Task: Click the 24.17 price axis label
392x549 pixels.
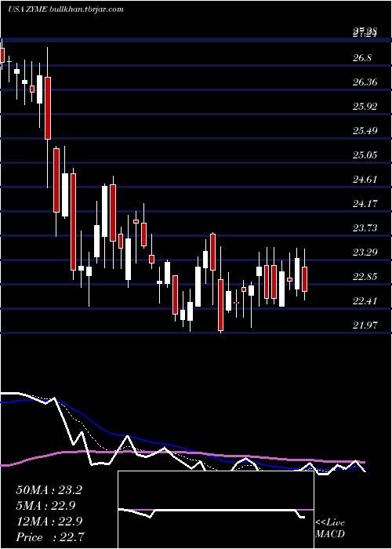Action: coord(365,204)
